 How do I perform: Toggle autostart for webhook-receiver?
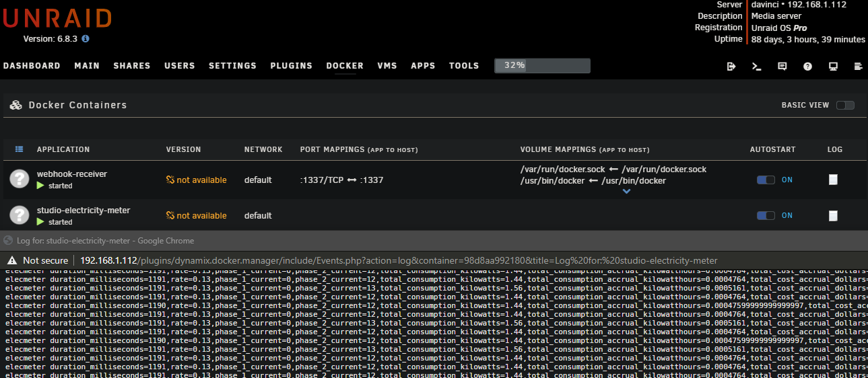[x=766, y=180]
